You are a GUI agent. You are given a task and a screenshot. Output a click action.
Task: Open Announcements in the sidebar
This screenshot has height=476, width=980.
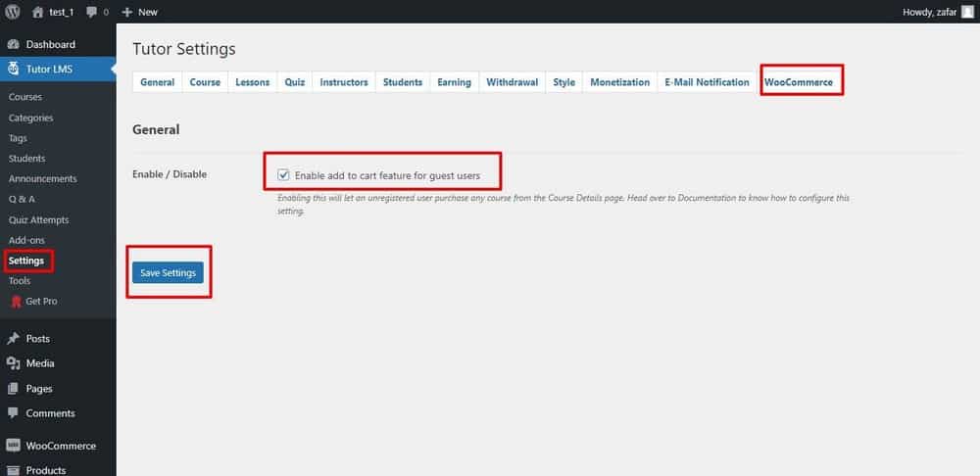click(x=43, y=178)
